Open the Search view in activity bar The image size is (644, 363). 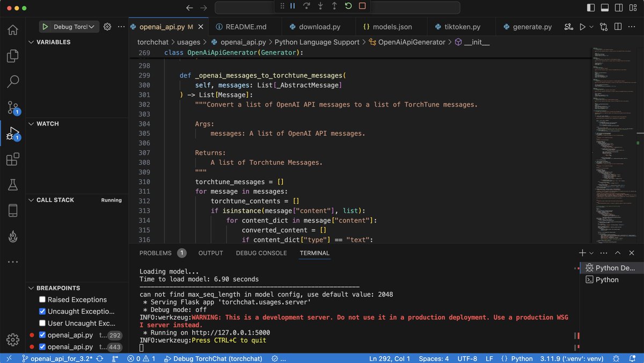13,82
